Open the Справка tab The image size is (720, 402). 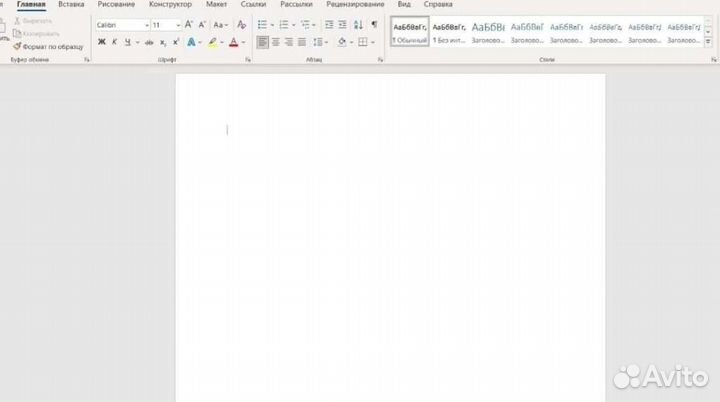(x=438, y=5)
